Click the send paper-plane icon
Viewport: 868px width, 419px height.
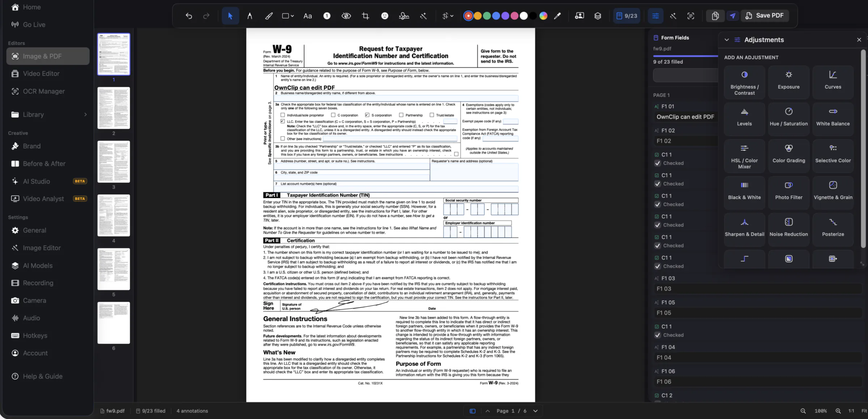click(x=733, y=16)
